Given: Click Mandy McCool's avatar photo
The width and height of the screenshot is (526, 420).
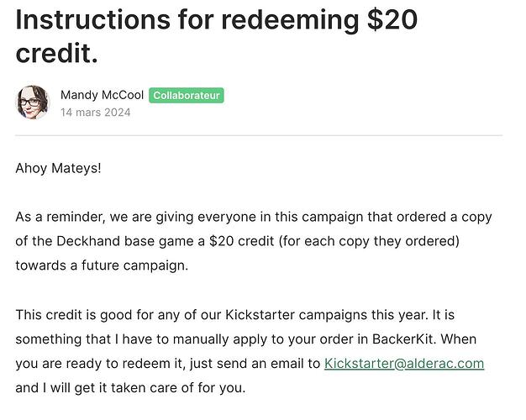Looking at the screenshot, I should [32, 103].
